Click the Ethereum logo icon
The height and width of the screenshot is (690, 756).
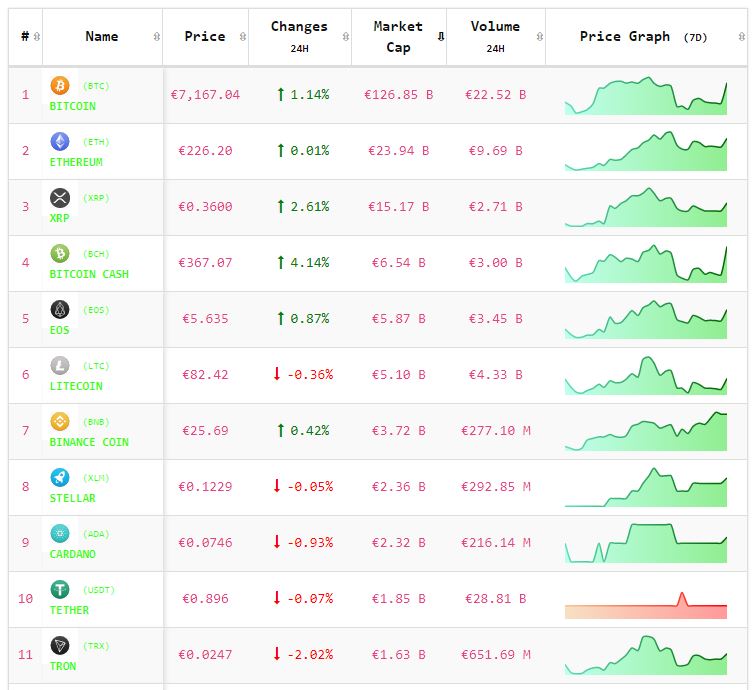tap(60, 142)
